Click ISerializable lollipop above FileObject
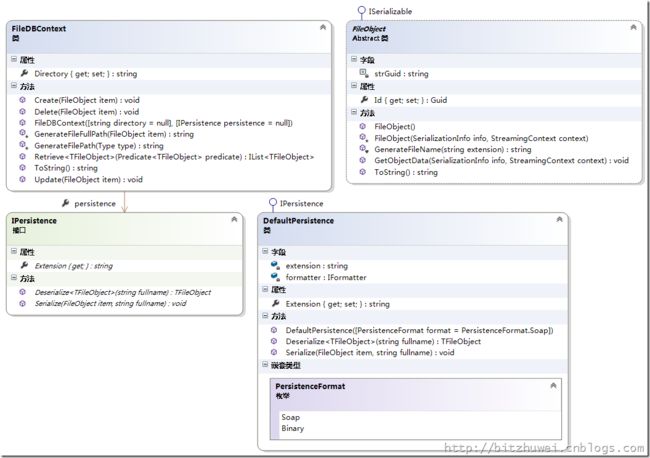 pos(361,10)
